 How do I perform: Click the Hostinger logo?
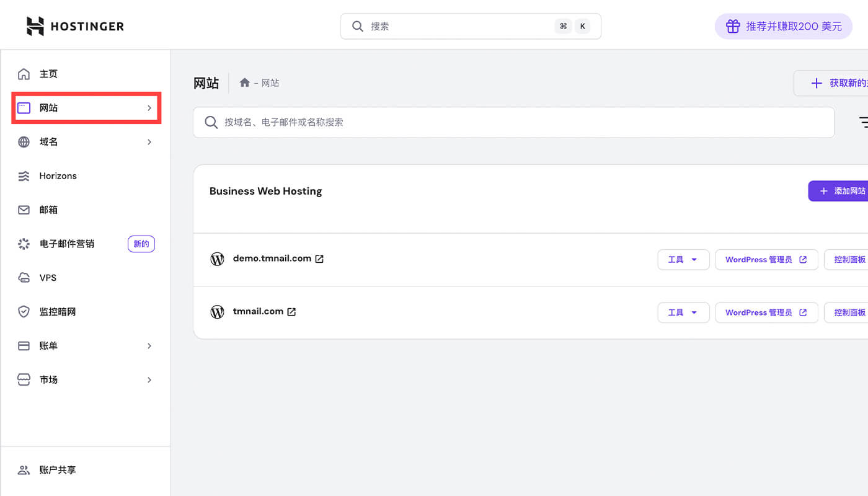[x=75, y=26]
